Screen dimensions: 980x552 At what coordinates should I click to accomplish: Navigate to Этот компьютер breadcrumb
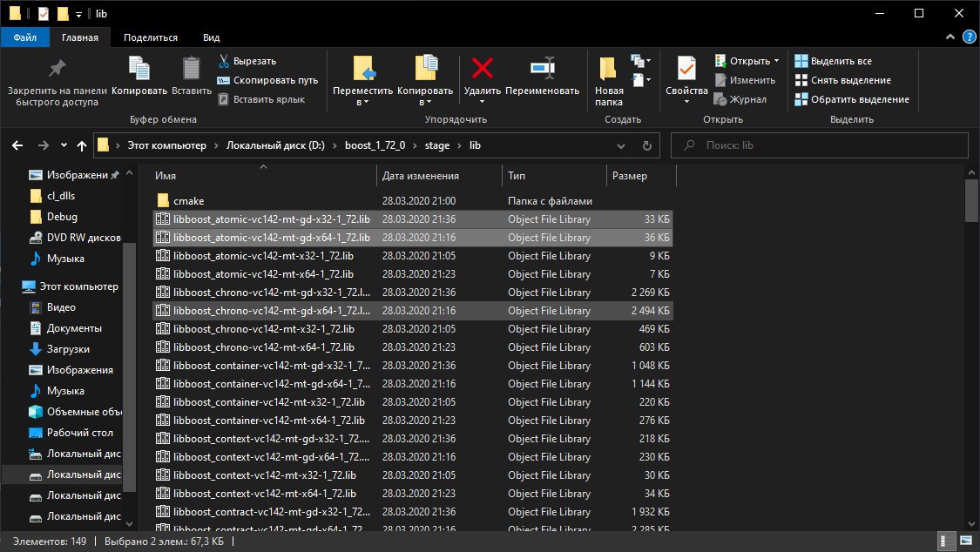tap(167, 145)
